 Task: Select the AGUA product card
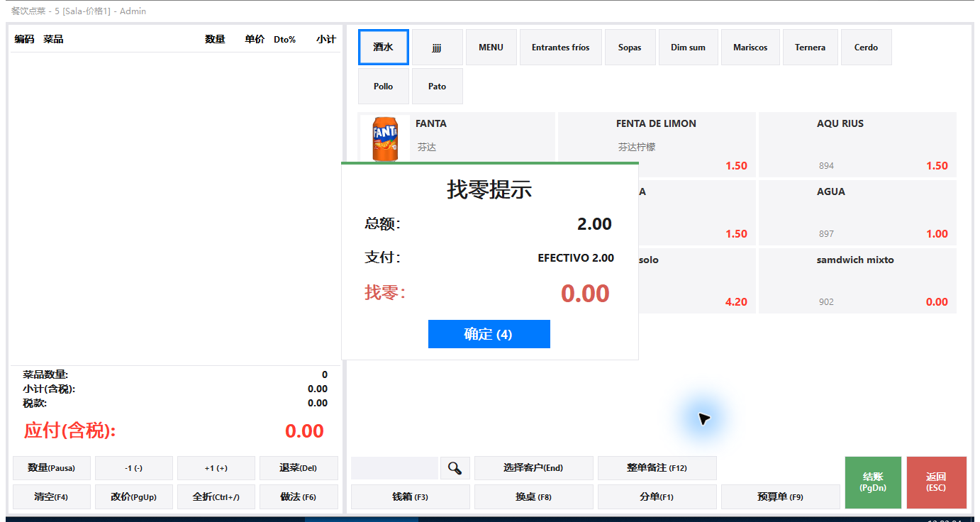[x=857, y=212]
